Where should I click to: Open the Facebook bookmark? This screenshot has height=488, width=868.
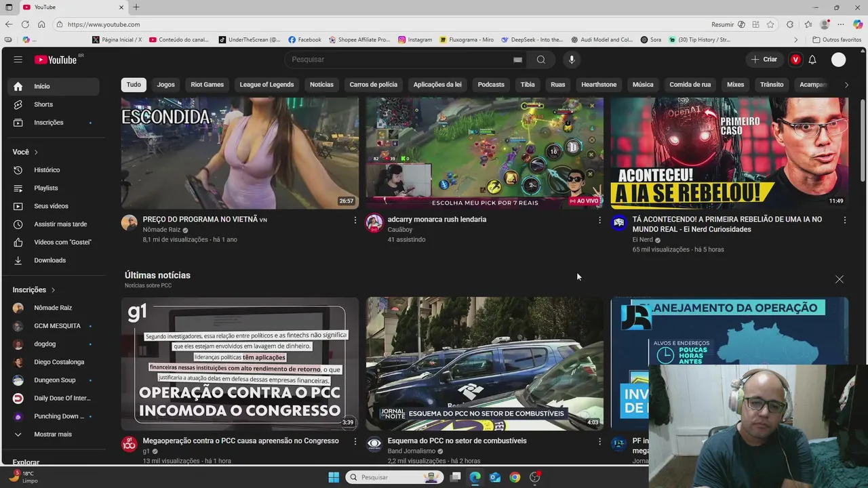pyautogui.click(x=304, y=40)
